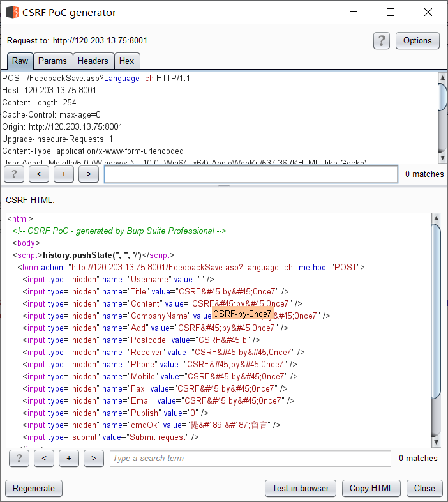448x502 pixels.
Task: Switch to the Params tab
Action: click(x=52, y=61)
